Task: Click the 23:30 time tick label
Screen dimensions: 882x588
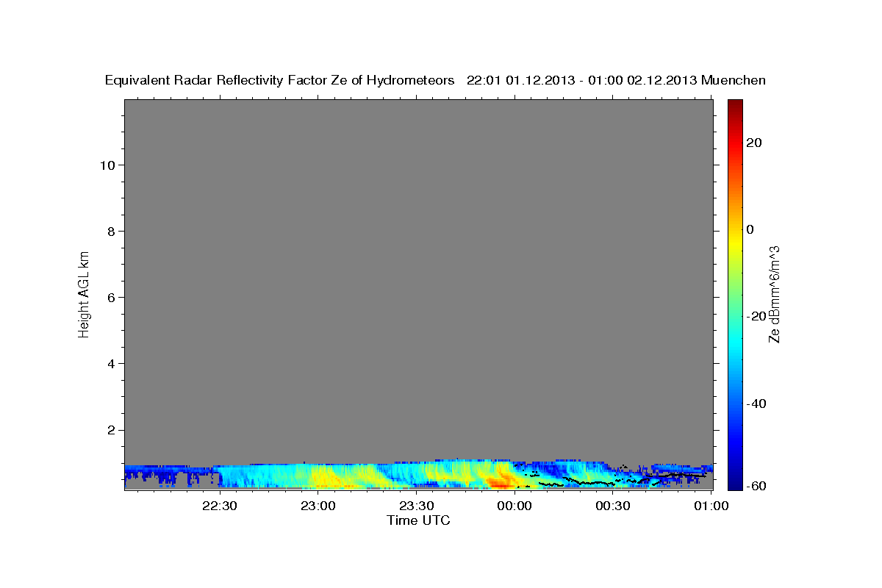Action: pos(416,506)
